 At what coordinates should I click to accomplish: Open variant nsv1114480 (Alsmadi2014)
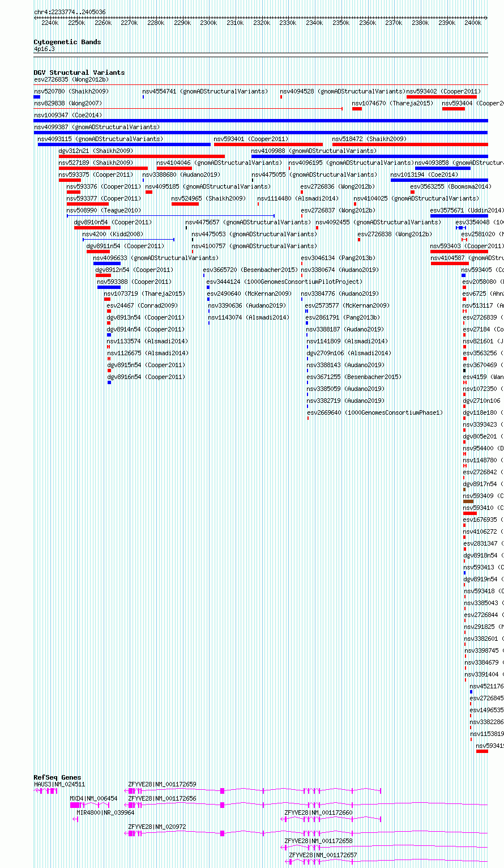click(x=298, y=198)
